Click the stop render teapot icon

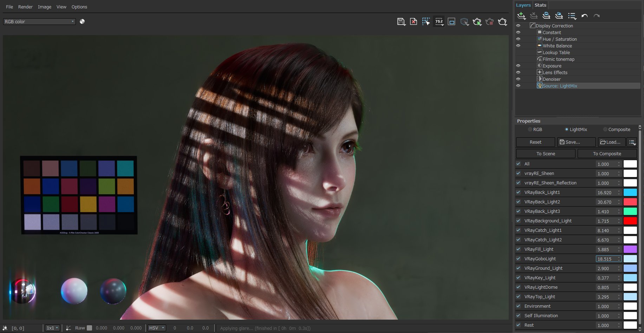490,22
